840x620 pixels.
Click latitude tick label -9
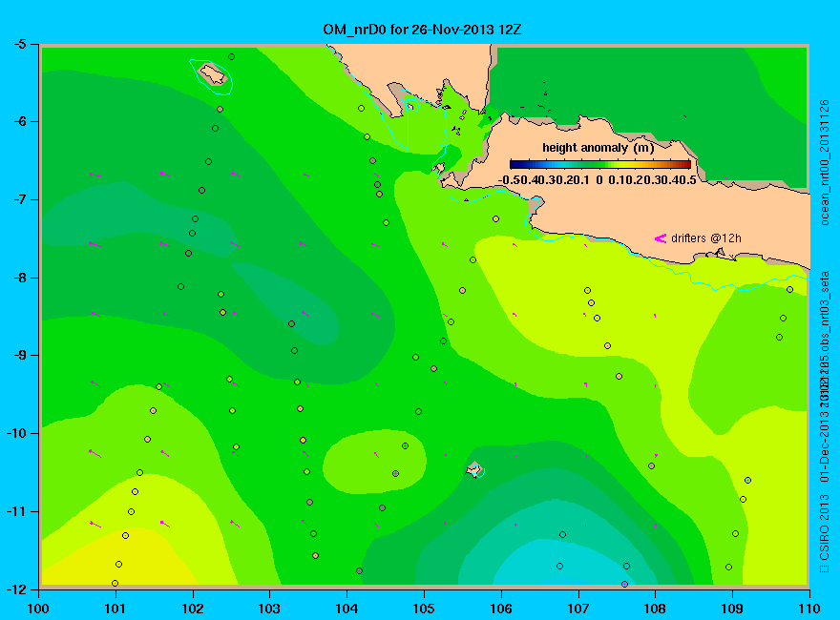[x=19, y=356]
